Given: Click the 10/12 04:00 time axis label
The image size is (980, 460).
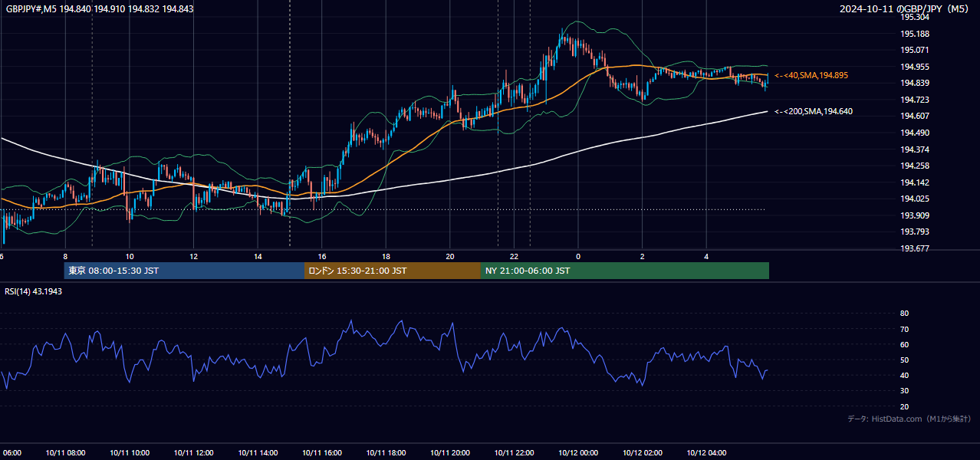Looking at the screenshot, I should [706, 453].
